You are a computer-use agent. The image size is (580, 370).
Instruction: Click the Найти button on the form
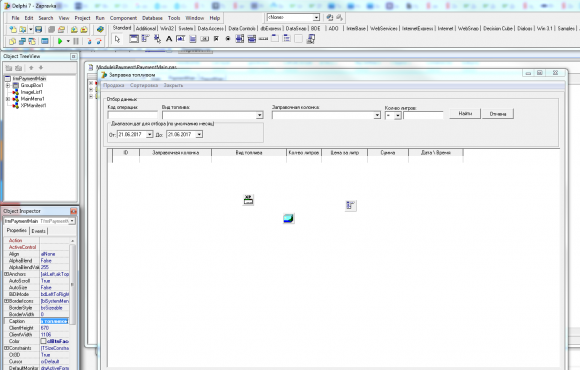tap(465, 114)
